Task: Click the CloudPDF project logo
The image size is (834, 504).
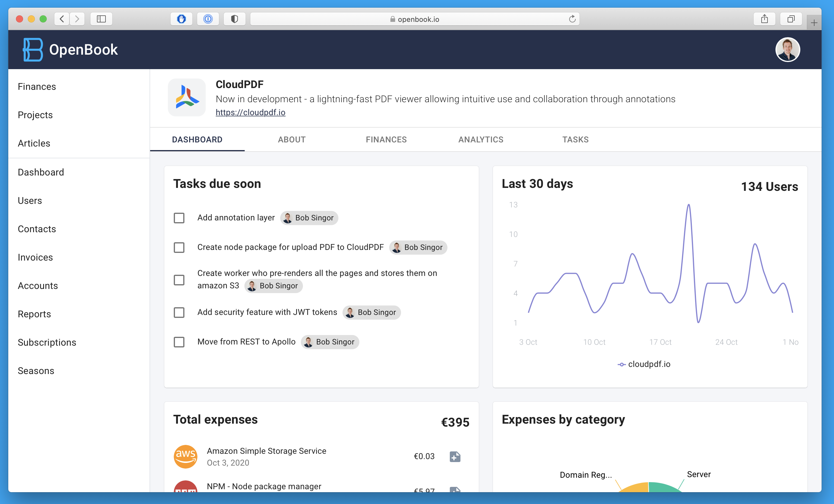Action: click(186, 97)
